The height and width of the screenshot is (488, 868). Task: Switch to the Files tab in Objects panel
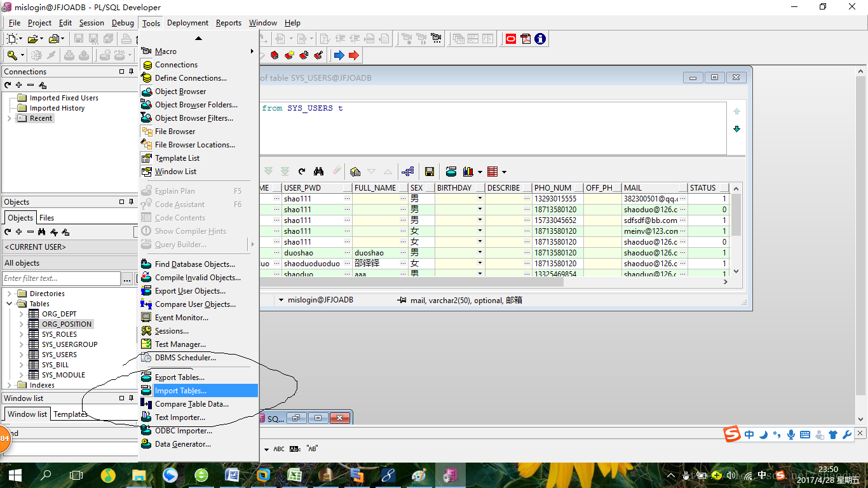(x=47, y=217)
